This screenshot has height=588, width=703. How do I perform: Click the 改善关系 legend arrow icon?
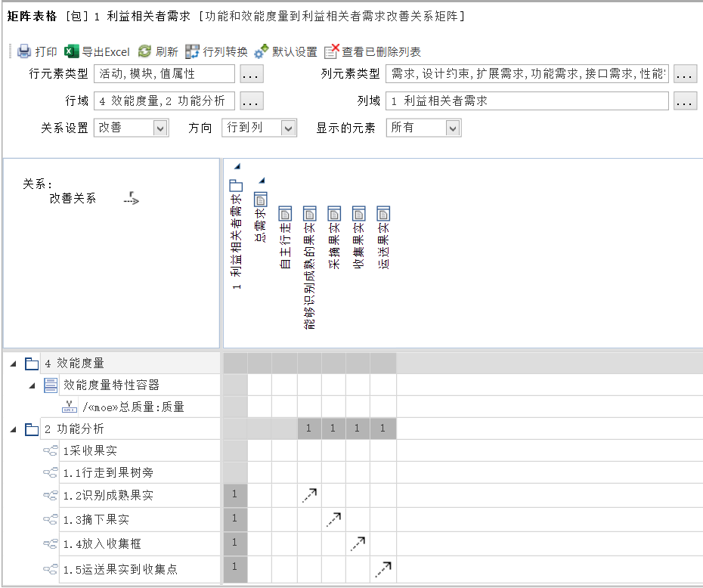(132, 198)
